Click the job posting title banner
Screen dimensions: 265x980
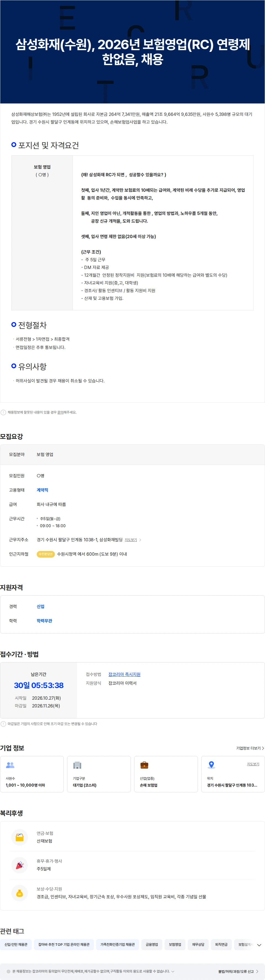click(132, 52)
